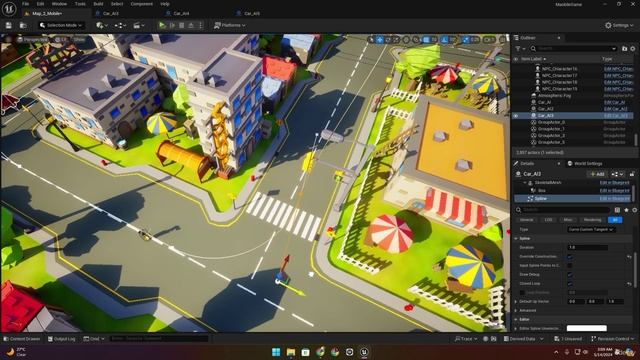The image size is (640, 360).
Task: Save the current level with the save icon
Action: tap(9, 25)
